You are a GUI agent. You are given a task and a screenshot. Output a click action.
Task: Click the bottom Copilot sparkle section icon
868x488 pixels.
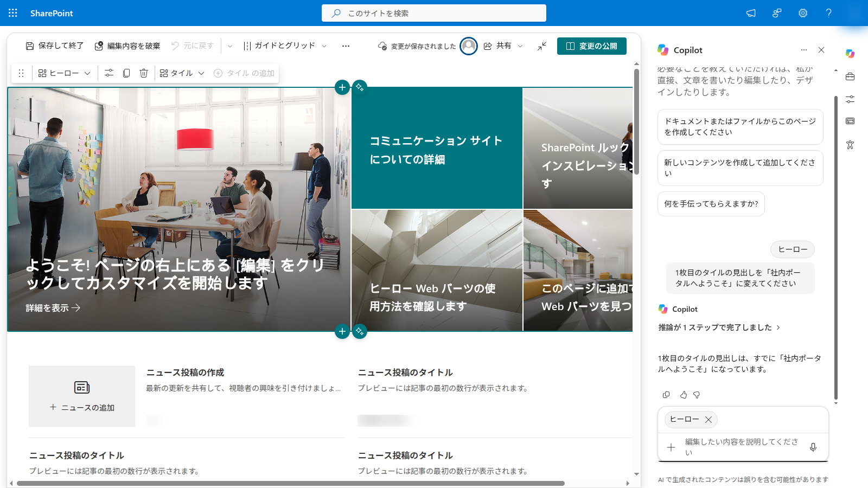click(x=360, y=331)
